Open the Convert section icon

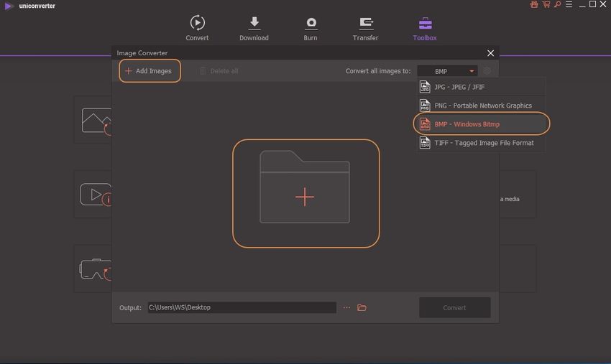197,23
